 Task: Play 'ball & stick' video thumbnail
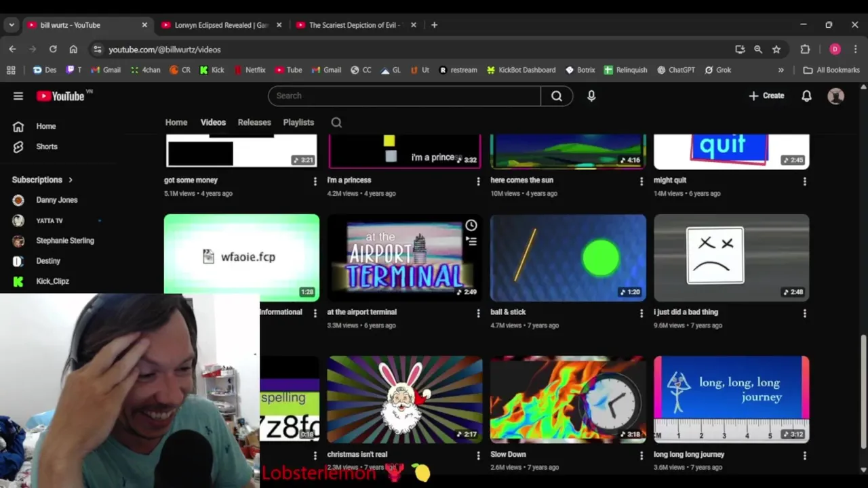568,258
